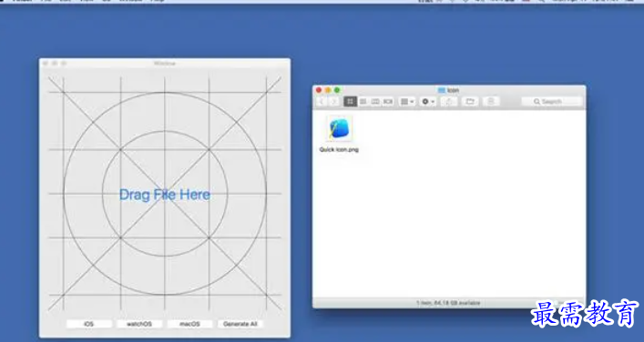644x342 pixels.
Task: Zoom the Finder window with green button
Action: pos(337,90)
